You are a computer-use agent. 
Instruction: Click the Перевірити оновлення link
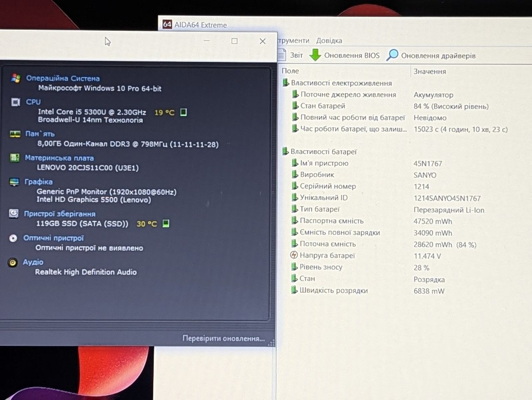coord(223,339)
